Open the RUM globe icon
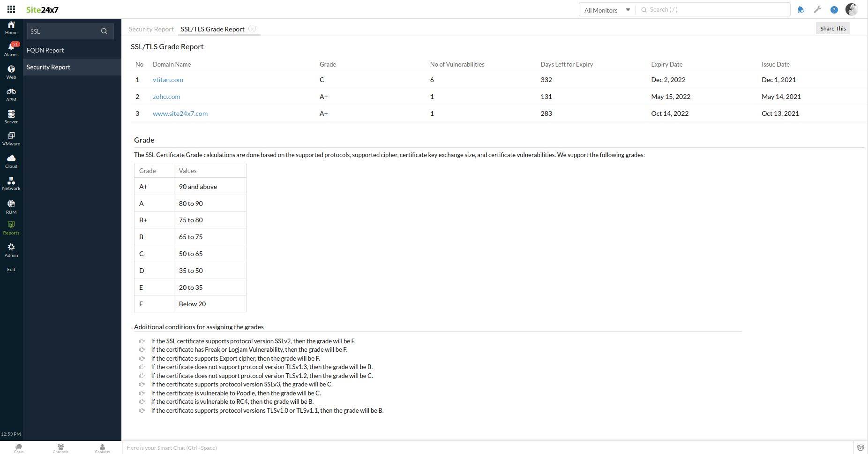Viewport: 868px width, 454px height. coord(11,206)
